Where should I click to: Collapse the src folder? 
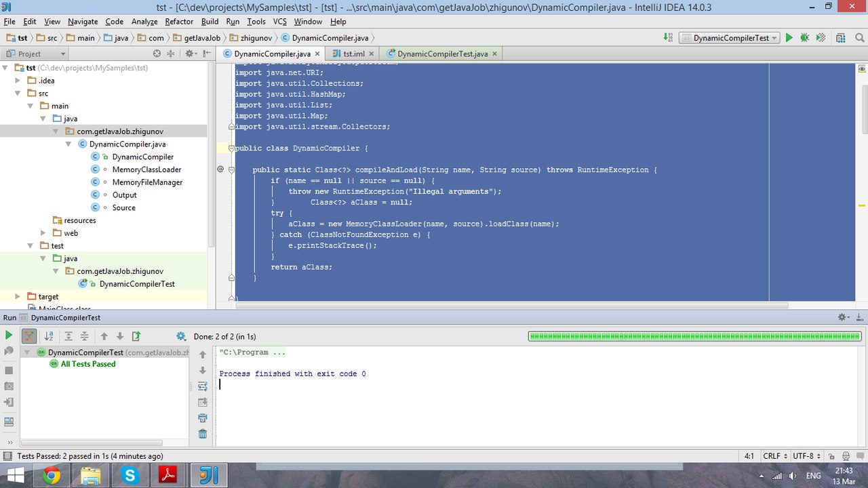[x=18, y=94]
